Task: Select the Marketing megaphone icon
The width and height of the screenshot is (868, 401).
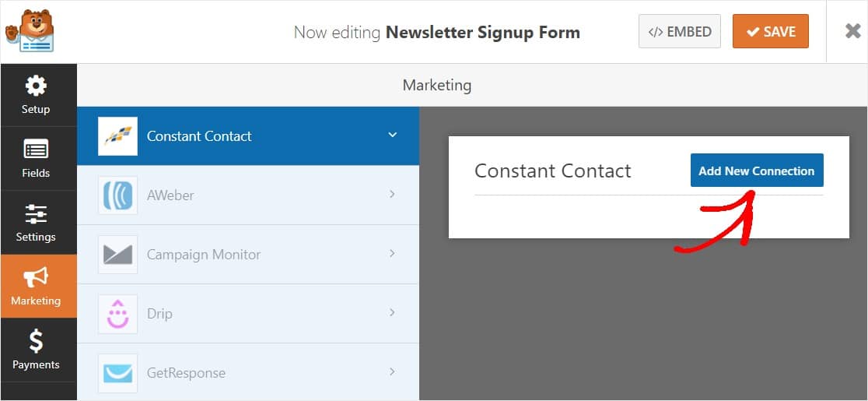Action: tap(36, 277)
